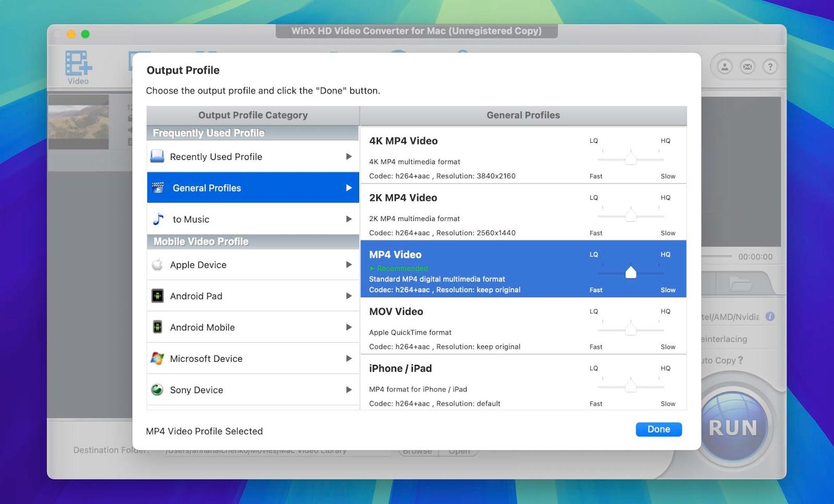
Task: Click the Fast label in the 4K MP4 Video row
Action: click(x=596, y=176)
